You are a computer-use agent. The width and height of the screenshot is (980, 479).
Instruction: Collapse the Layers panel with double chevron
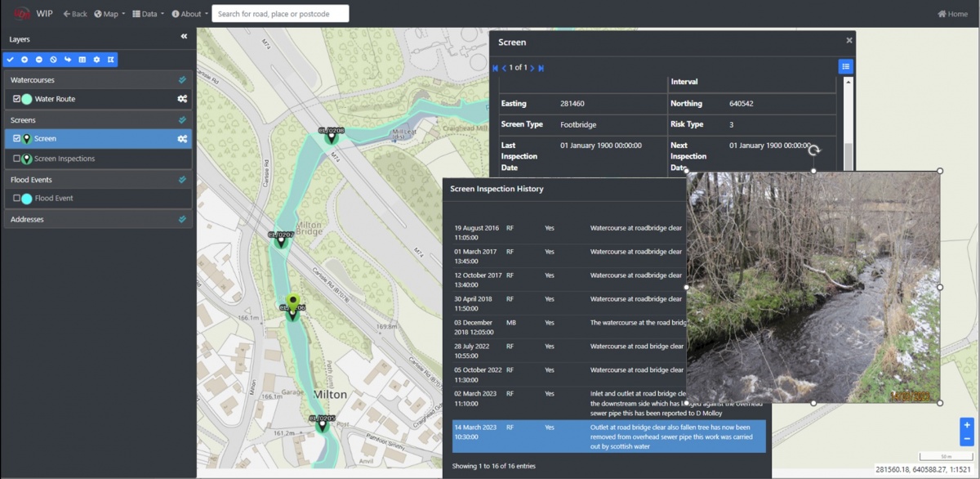184,37
